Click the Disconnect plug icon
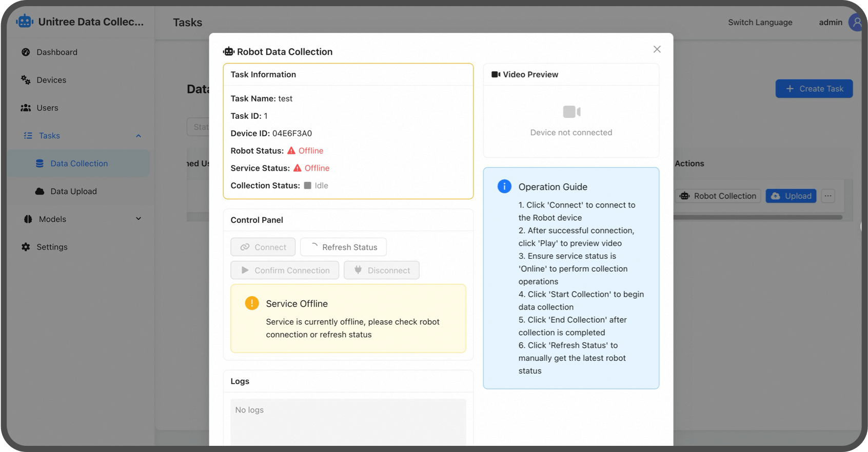The height and width of the screenshot is (452, 868). tap(358, 270)
